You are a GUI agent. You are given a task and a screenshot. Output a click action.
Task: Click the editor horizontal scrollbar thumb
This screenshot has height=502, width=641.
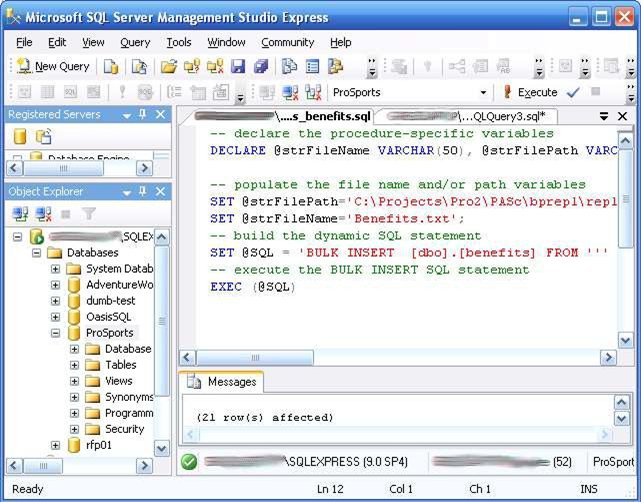[255, 358]
